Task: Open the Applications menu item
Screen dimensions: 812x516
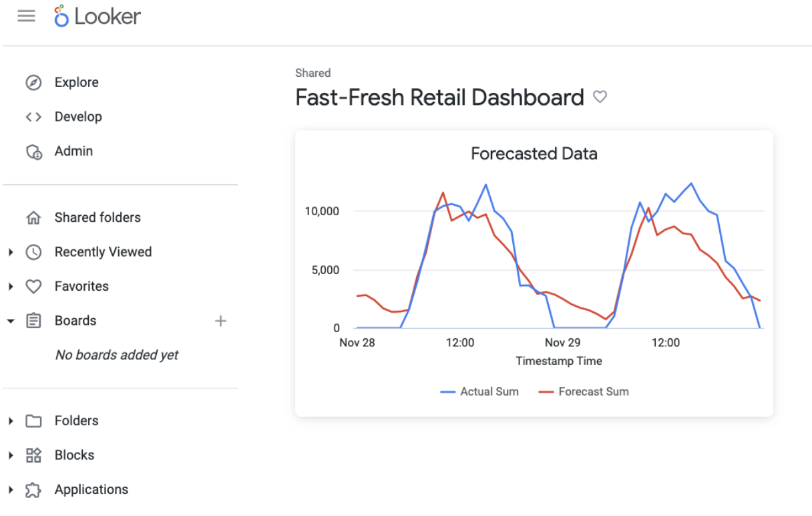Action: (91, 490)
